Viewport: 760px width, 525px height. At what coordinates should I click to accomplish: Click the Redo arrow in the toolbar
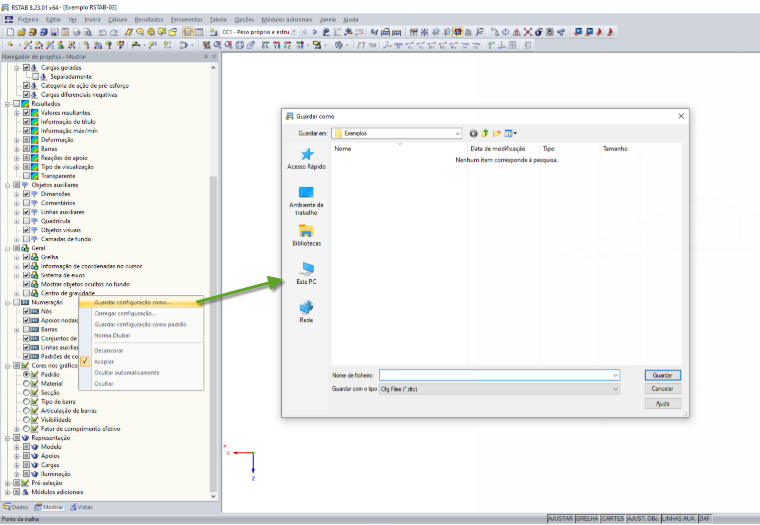coord(113,32)
